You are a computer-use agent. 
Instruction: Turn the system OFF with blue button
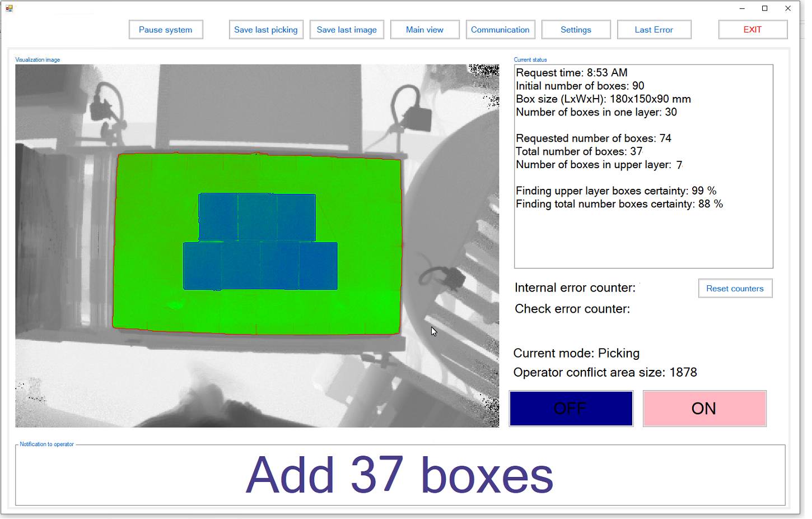pyautogui.click(x=571, y=409)
